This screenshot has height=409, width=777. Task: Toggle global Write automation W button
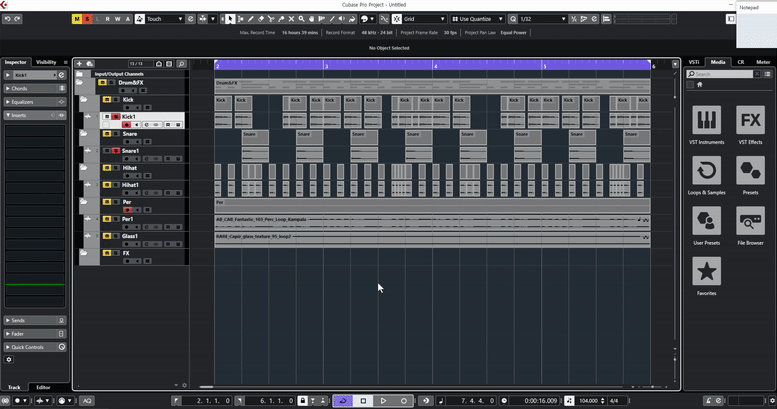point(117,19)
